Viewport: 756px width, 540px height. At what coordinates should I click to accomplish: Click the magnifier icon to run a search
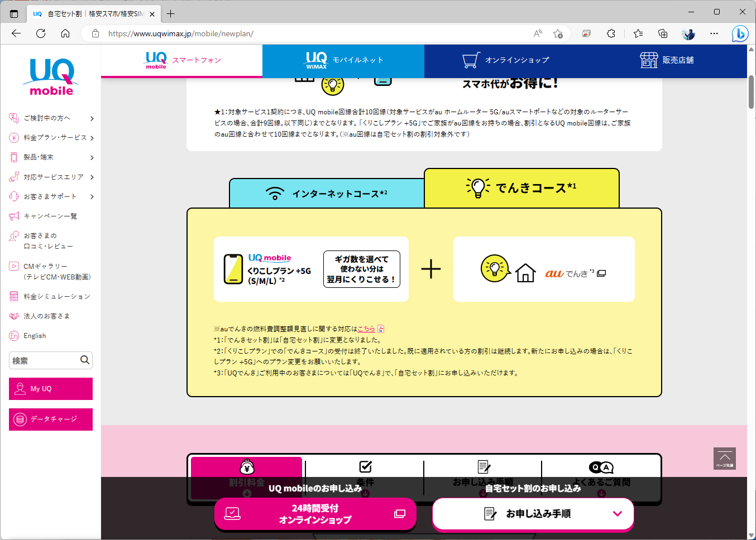point(85,360)
